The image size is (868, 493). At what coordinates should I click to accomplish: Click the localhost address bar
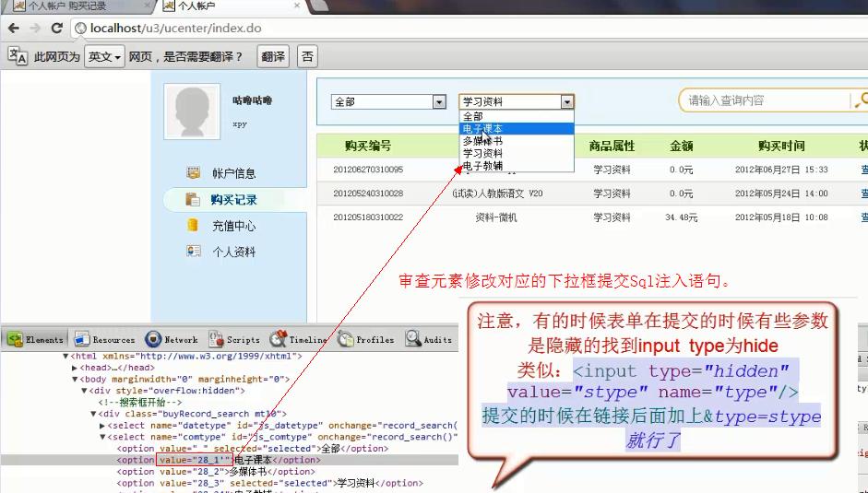(x=470, y=29)
